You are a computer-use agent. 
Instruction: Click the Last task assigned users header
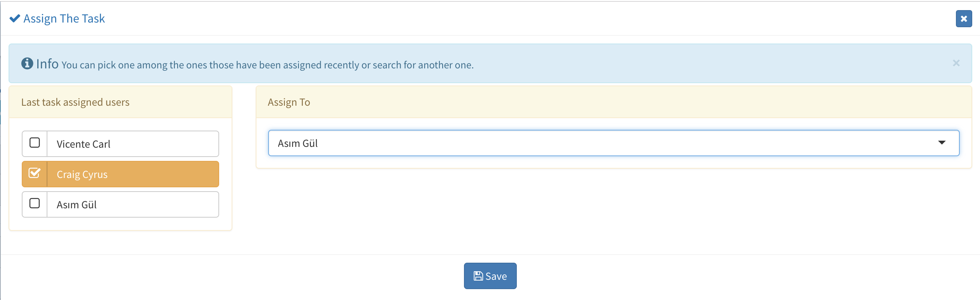[x=75, y=102]
